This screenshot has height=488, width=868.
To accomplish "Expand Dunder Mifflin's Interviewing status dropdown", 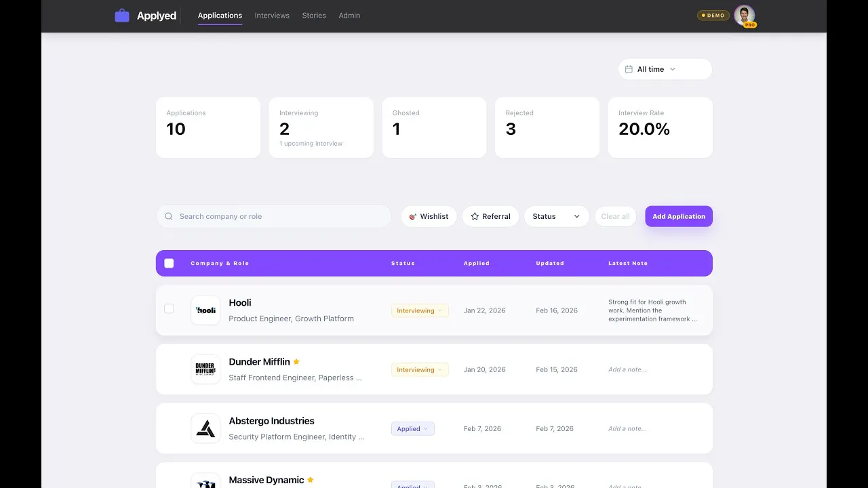I will point(420,369).
